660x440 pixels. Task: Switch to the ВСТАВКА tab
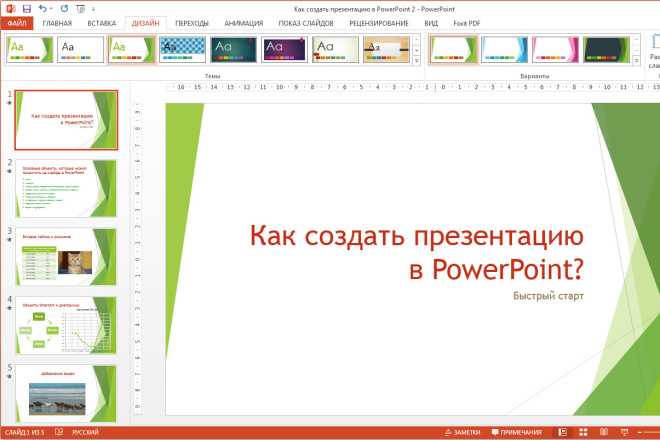[x=101, y=23]
